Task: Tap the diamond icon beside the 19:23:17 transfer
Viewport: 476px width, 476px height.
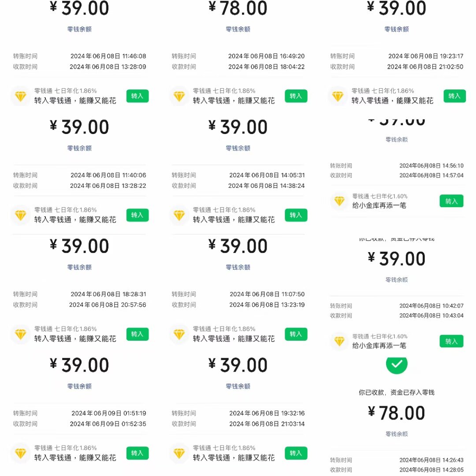Action: tap(338, 97)
